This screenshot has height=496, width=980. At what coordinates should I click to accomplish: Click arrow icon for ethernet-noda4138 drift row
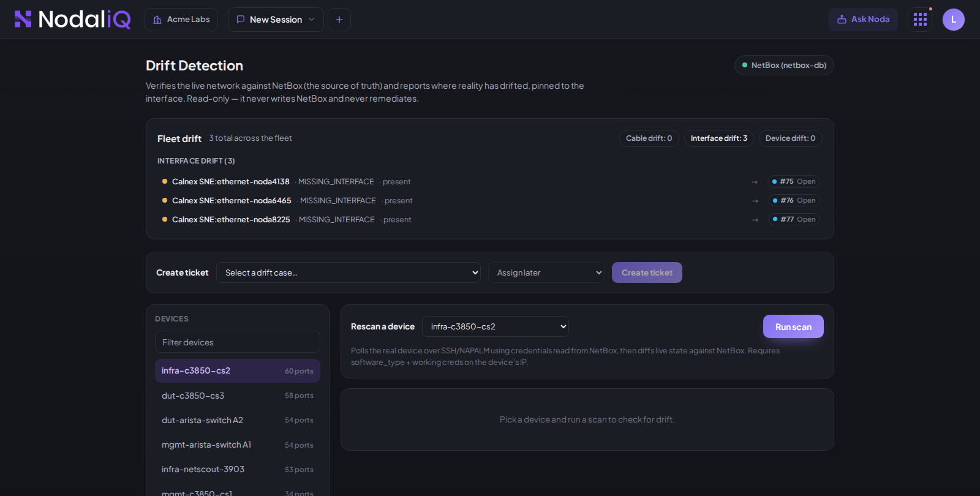point(755,182)
